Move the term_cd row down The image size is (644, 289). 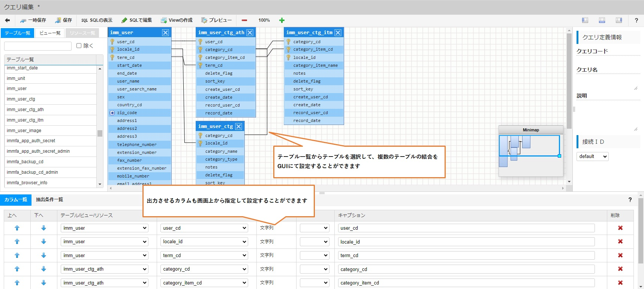43,255
